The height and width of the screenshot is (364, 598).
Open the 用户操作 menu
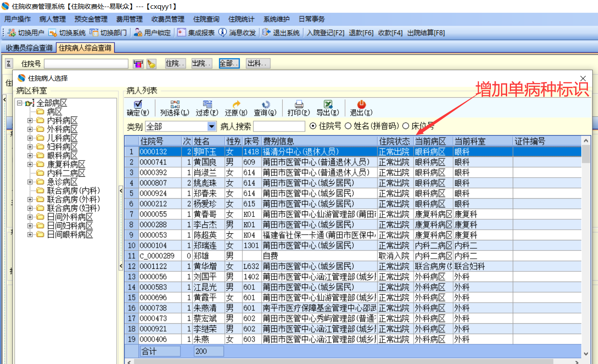[x=18, y=19]
